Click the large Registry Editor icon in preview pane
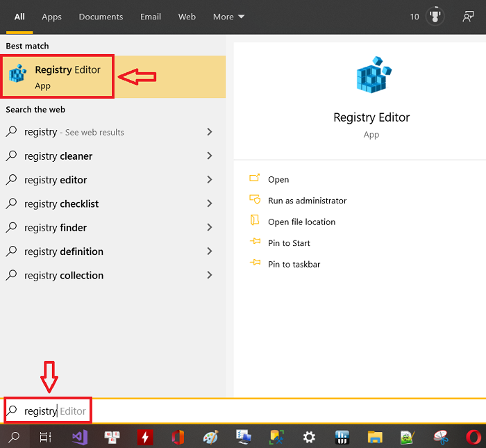The image size is (486, 448). 374,75
